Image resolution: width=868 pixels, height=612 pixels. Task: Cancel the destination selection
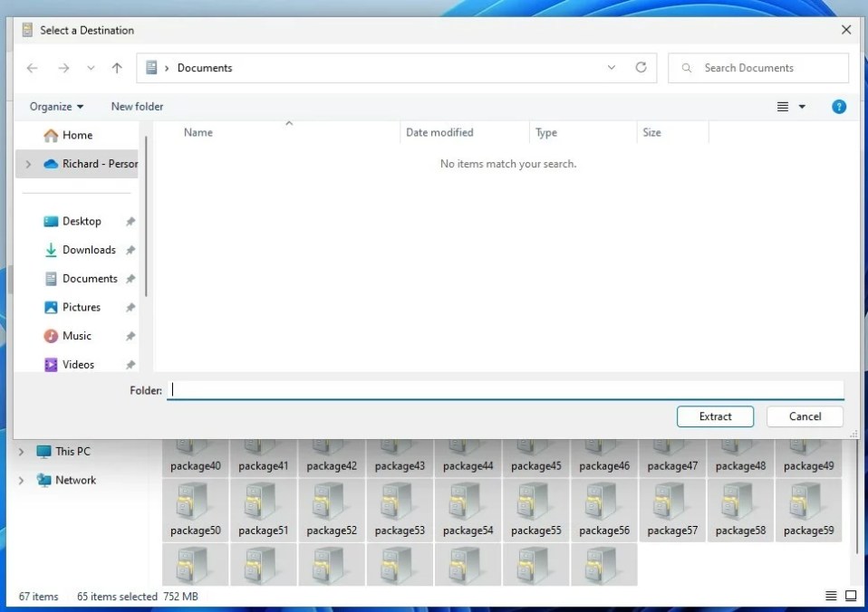(804, 416)
